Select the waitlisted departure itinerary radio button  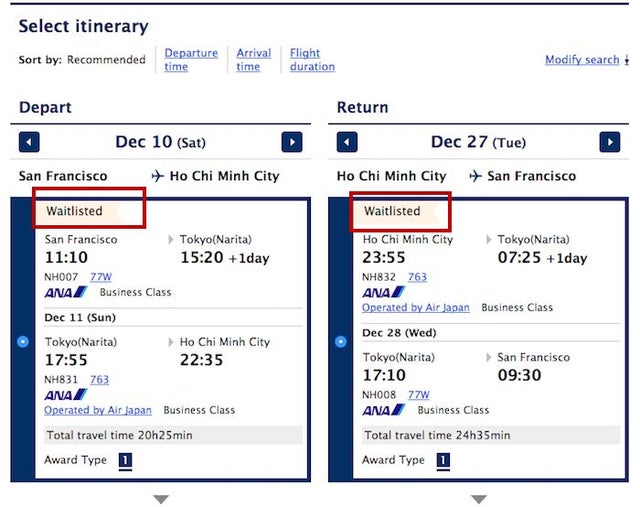[x=23, y=341]
